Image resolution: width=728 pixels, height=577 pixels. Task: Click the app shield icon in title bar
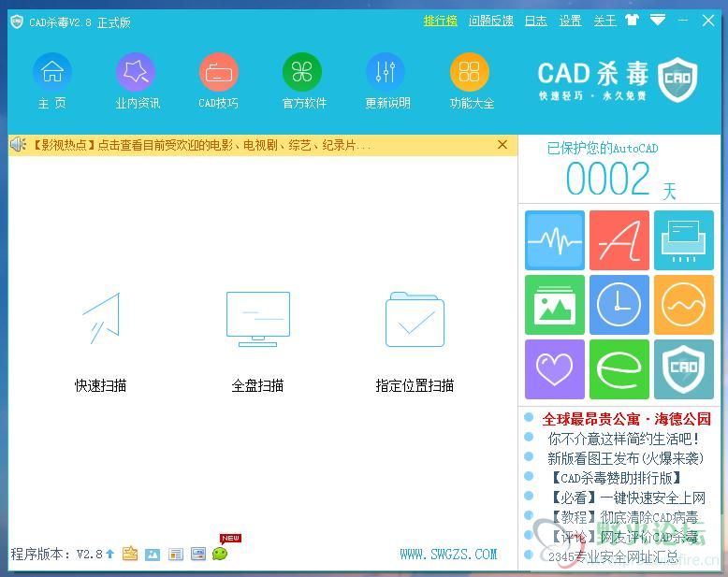coord(17,22)
